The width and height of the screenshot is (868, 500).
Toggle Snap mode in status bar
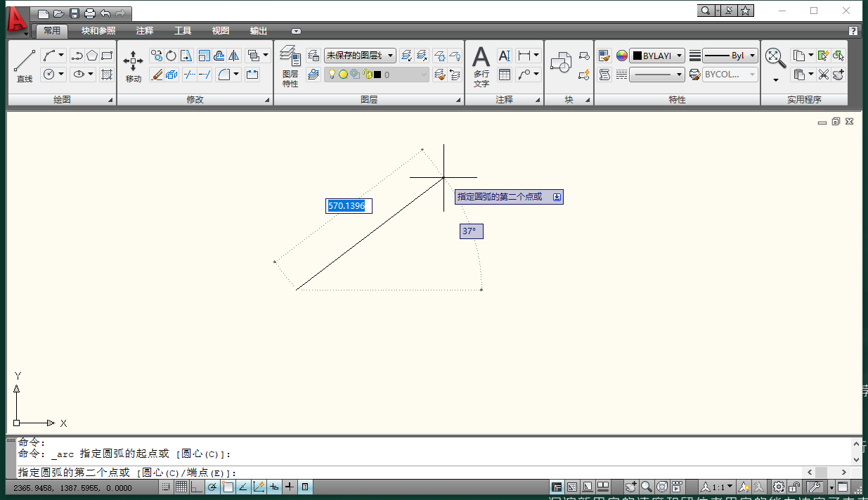point(165,487)
